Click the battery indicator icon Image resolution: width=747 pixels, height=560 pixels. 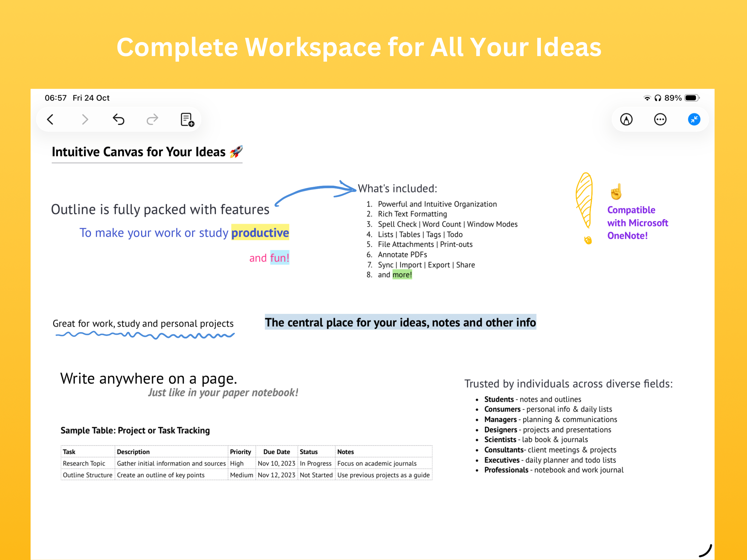[691, 98]
